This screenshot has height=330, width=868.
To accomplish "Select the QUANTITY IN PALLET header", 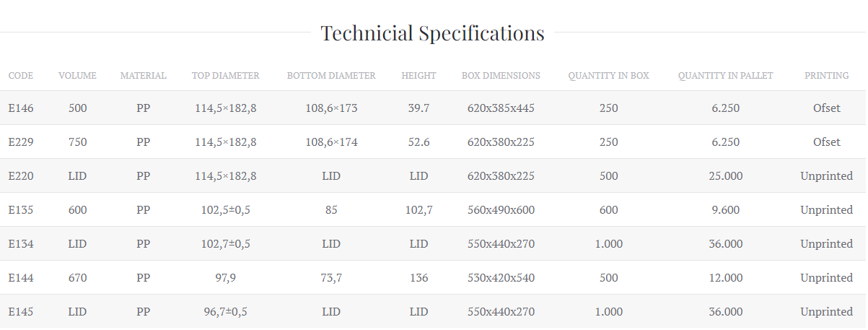I will [x=725, y=76].
